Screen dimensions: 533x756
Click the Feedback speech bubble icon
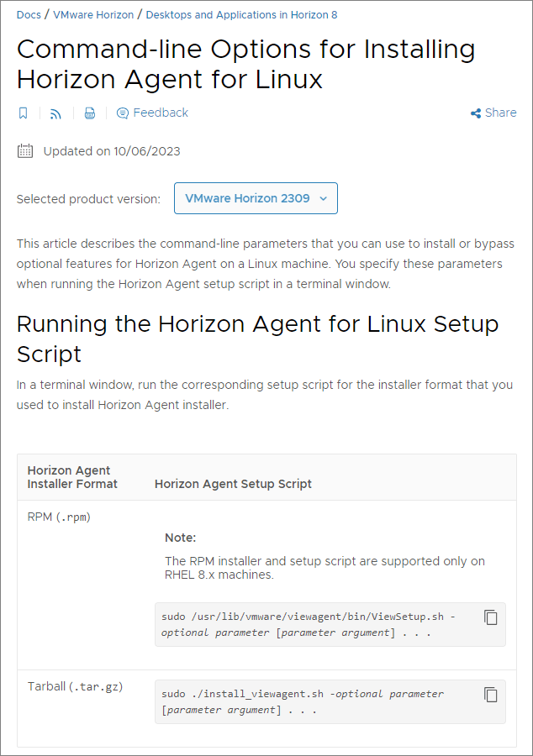[123, 113]
